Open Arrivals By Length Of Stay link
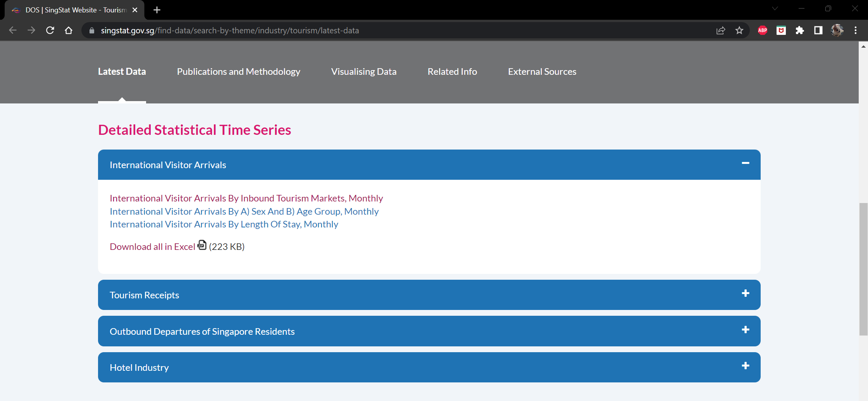The width and height of the screenshot is (868, 401). pyautogui.click(x=224, y=224)
